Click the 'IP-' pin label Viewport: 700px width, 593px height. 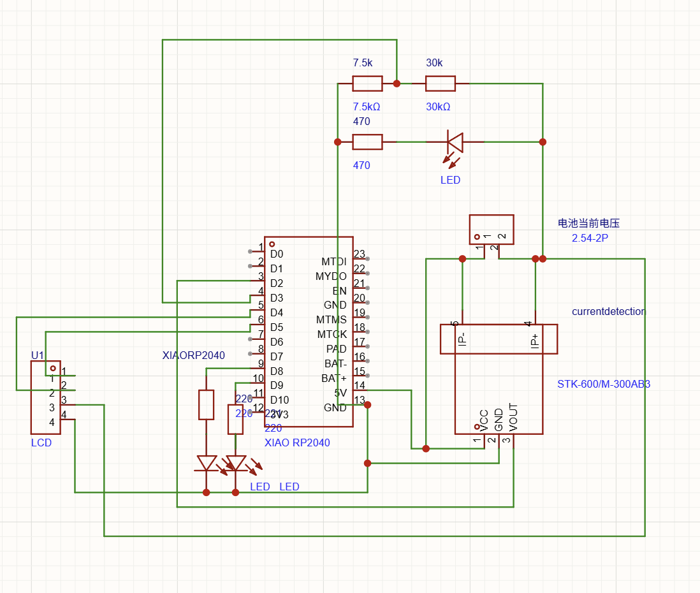(462, 340)
